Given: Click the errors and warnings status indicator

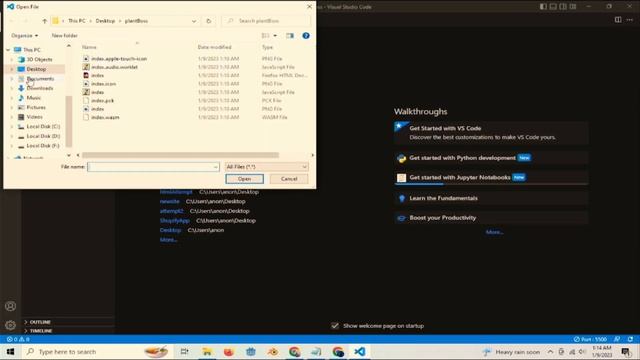Looking at the screenshot, I should click(18, 339).
